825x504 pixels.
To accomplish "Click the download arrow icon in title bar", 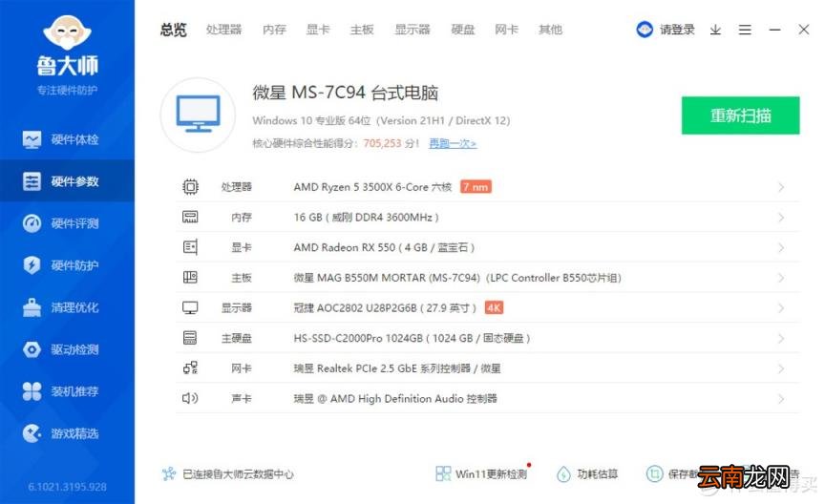I will pos(715,30).
